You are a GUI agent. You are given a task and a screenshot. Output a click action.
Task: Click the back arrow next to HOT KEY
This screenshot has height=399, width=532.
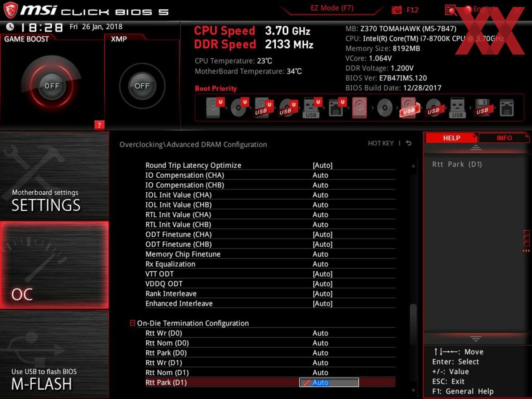[x=409, y=143]
